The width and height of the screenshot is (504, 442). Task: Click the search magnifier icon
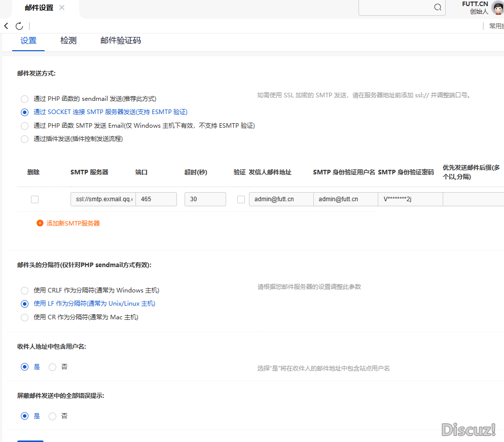438,8
